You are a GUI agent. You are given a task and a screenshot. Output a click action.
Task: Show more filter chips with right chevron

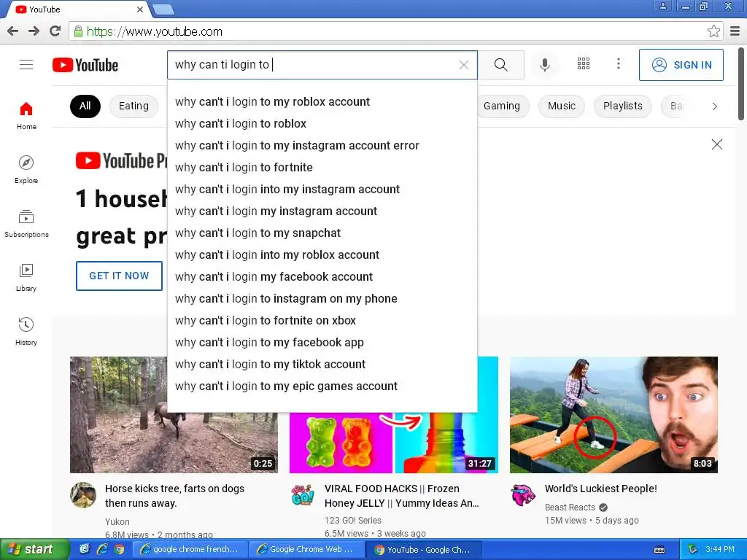point(715,106)
